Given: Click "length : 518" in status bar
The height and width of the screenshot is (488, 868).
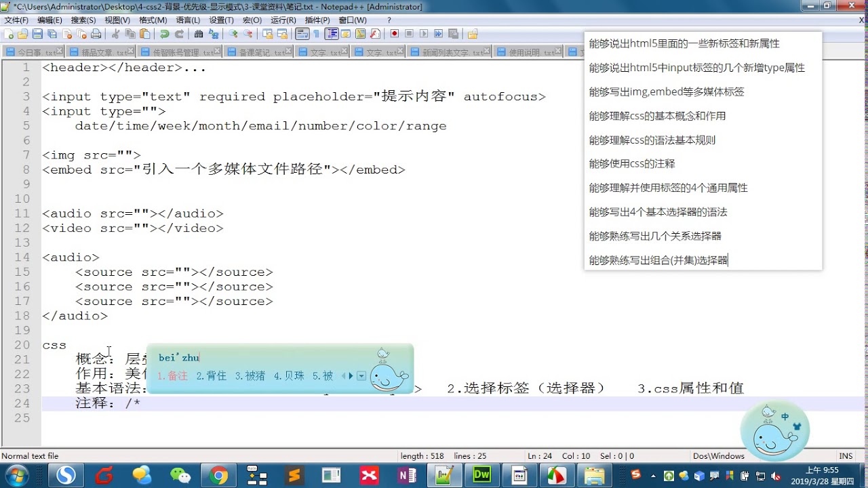Looking at the screenshot, I should 422,456.
